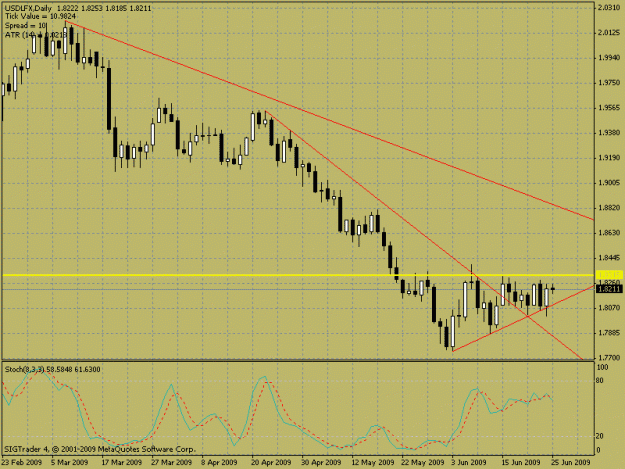Viewport: 625px width, 469px height.
Task: Click the 1.9750 price axis label
Action: pos(609,83)
